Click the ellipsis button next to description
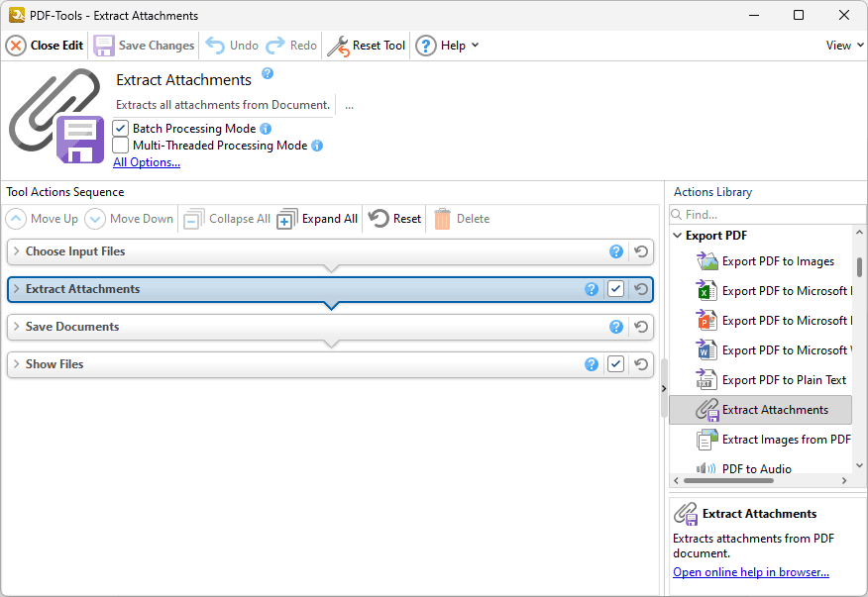Screen dimensions: 868x597 (350, 105)
